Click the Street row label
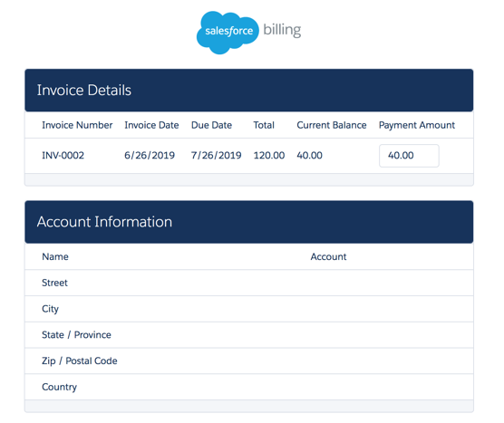Image resolution: width=504 pixels, height=423 pixels. [x=54, y=283]
